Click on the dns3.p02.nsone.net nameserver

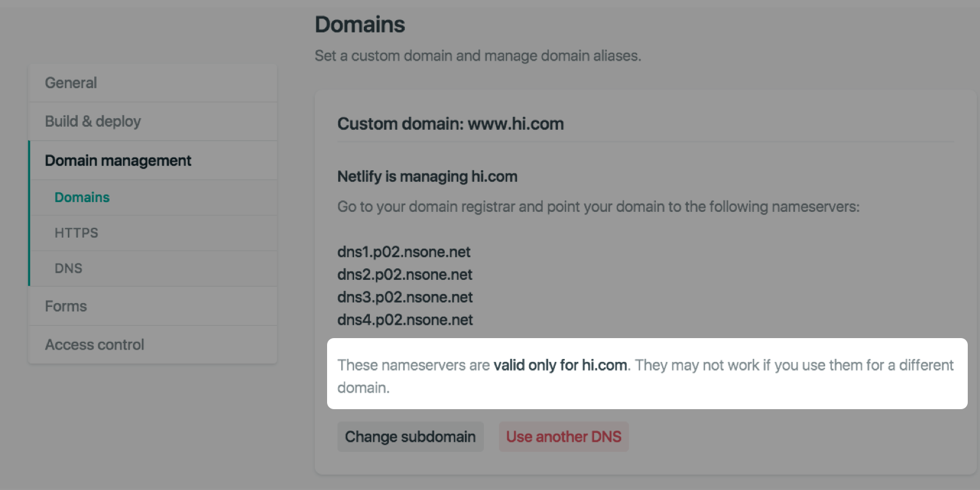click(404, 297)
